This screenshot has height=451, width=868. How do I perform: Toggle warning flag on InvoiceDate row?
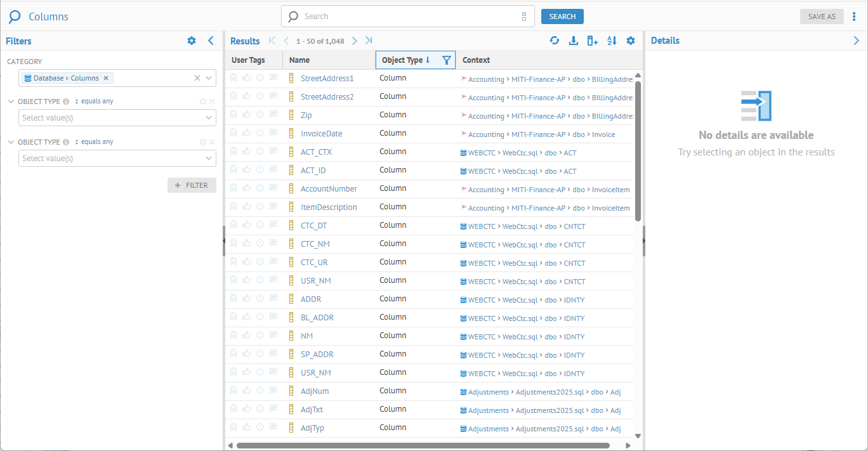(260, 133)
